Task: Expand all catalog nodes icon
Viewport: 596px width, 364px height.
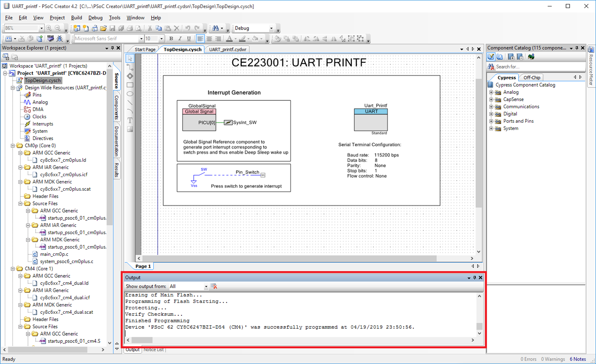Action: coord(511,57)
